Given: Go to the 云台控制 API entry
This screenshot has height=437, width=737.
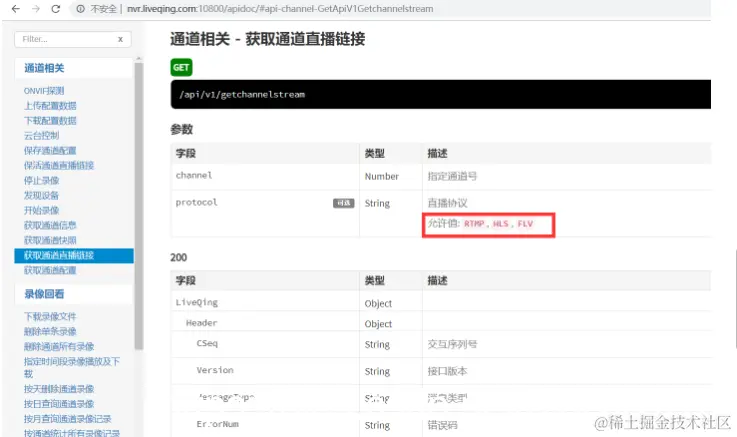Looking at the screenshot, I should [x=41, y=136].
